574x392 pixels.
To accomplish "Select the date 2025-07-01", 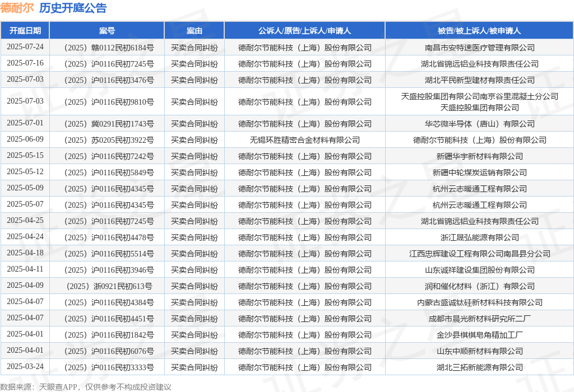I will click(x=25, y=123).
